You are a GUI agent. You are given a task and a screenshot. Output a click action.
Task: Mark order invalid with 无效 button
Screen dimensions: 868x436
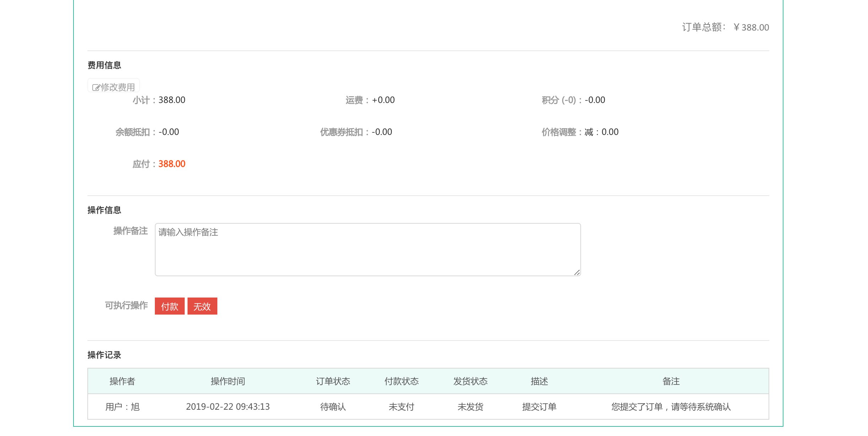point(202,306)
